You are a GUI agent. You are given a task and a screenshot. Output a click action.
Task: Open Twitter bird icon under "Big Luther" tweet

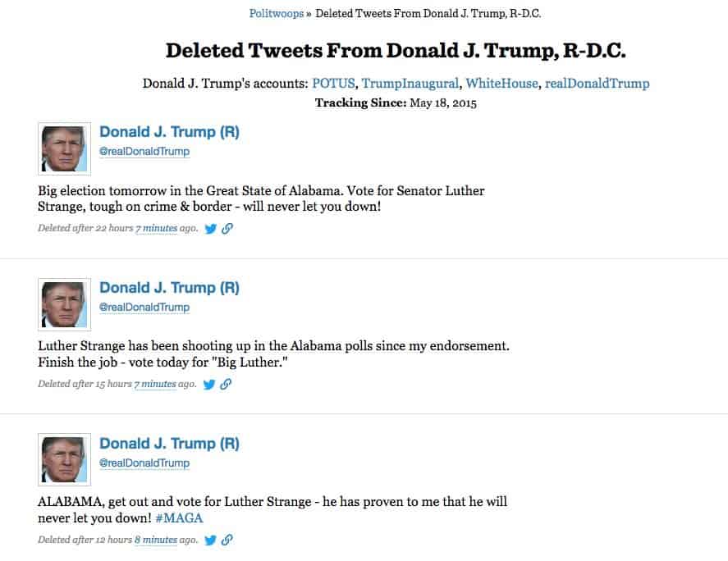click(x=209, y=384)
